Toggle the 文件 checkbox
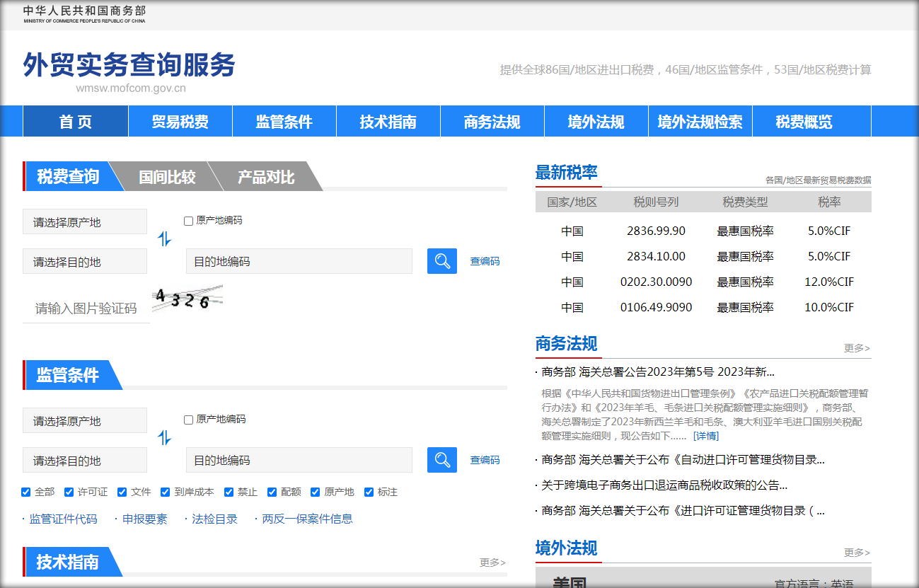Screen dimensions: 919x588 coord(122,492)
